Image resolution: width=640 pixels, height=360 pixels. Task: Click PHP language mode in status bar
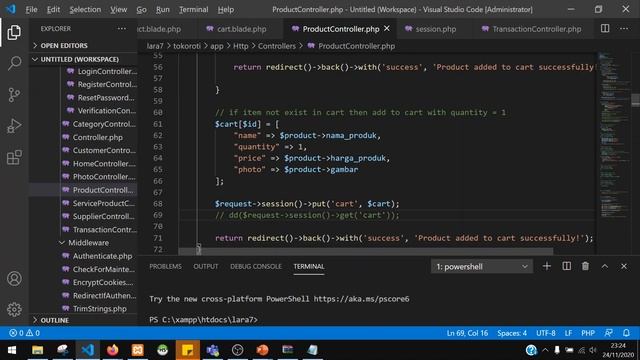(588, 333)
